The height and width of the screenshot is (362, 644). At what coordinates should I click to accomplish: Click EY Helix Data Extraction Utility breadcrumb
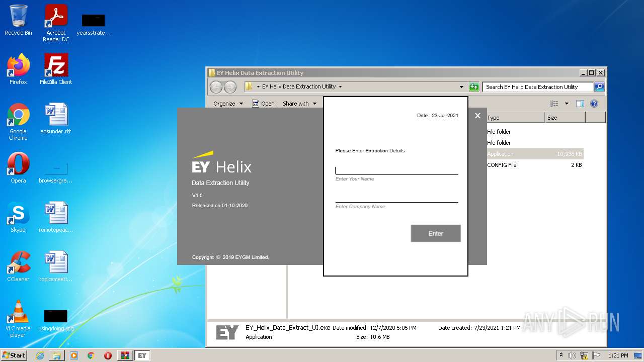click(x=299, y=86)
